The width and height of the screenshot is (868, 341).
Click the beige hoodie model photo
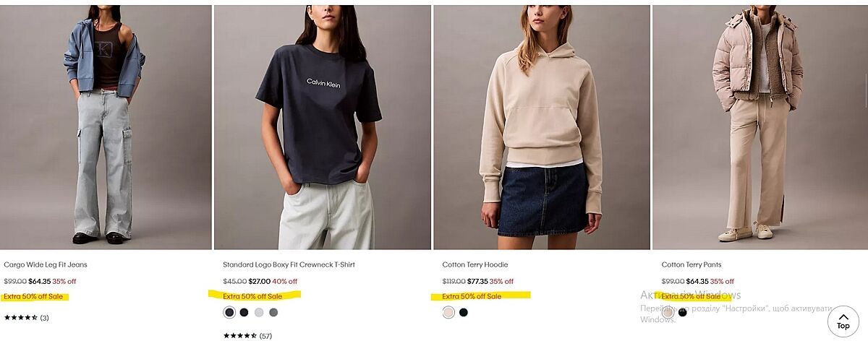point(542,127)
